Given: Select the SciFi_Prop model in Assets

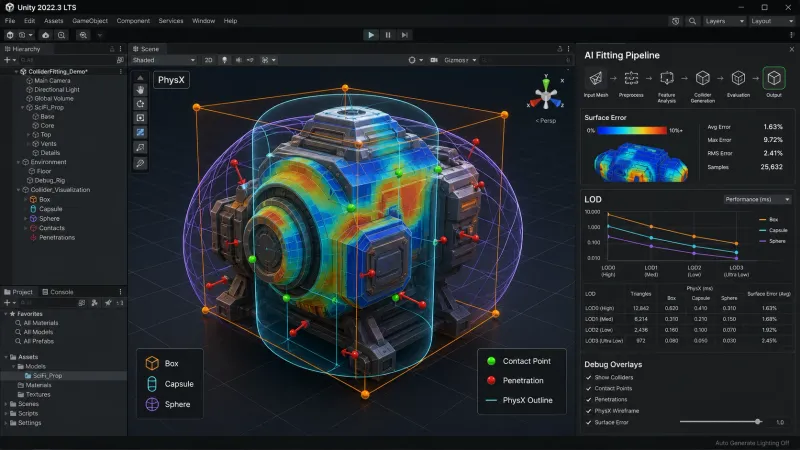Looking at the screenshot, I should pyautogui.click(x=47, y=376).
